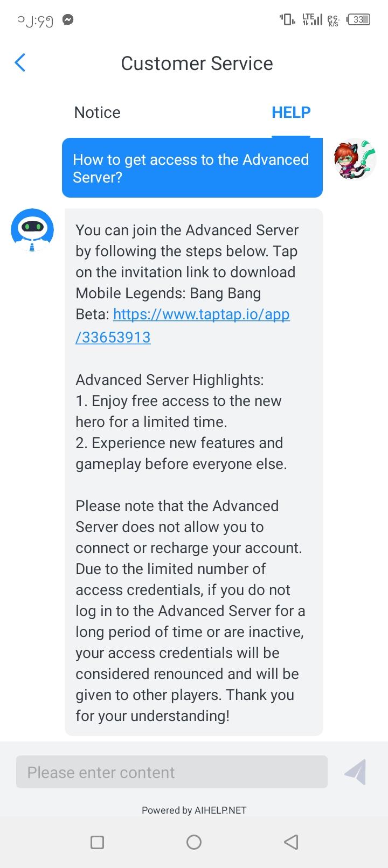Open the Messenger notification icon in status bar
Viewport: 388px width, 868px height.
(68, 20)
